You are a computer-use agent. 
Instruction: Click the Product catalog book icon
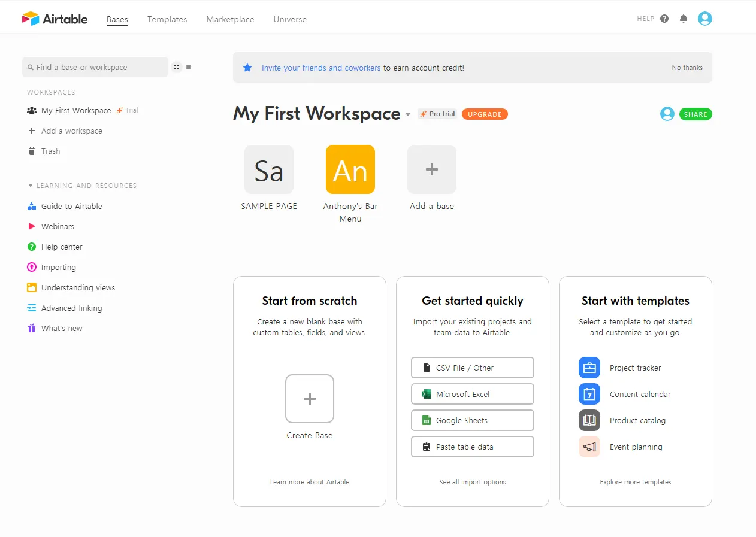[x=589, y=420]
